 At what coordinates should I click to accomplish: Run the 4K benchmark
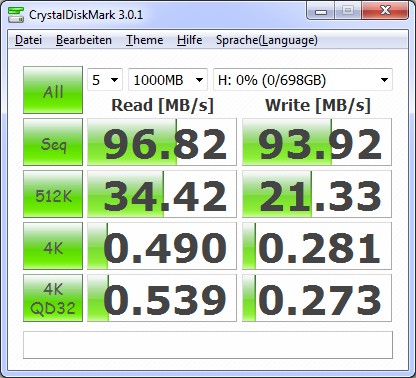click(x=53, y=246)
